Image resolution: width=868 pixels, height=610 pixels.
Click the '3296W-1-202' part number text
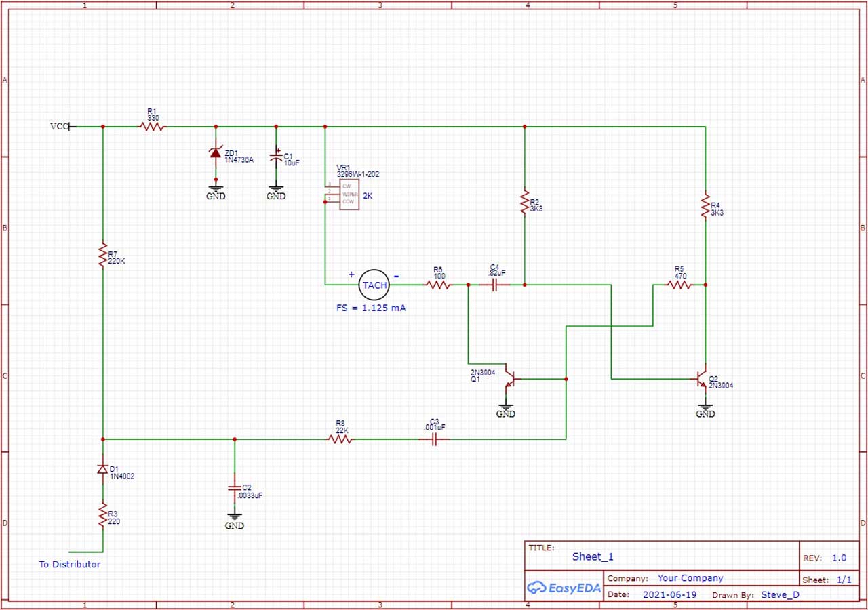tap(358, 174)
